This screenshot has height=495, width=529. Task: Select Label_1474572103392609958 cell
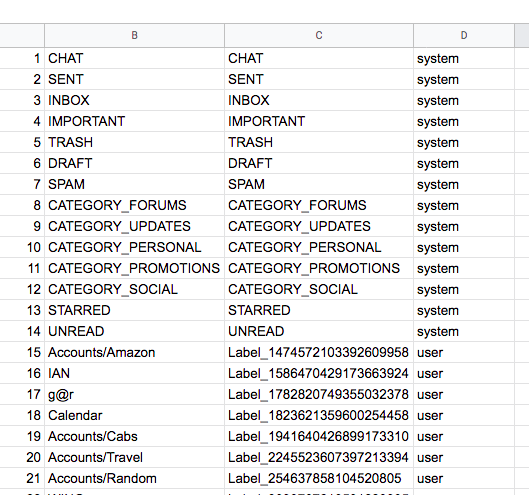click(319, 352)
